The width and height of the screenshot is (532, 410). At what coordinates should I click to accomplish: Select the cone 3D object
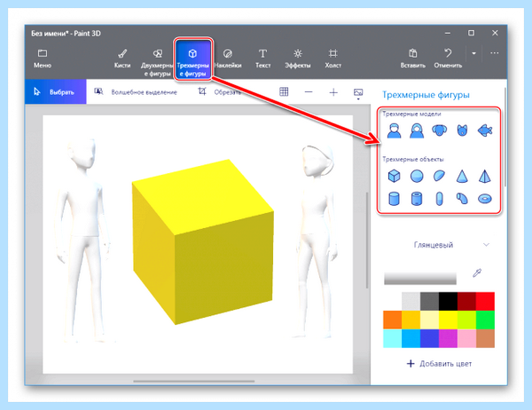(462, 176)
